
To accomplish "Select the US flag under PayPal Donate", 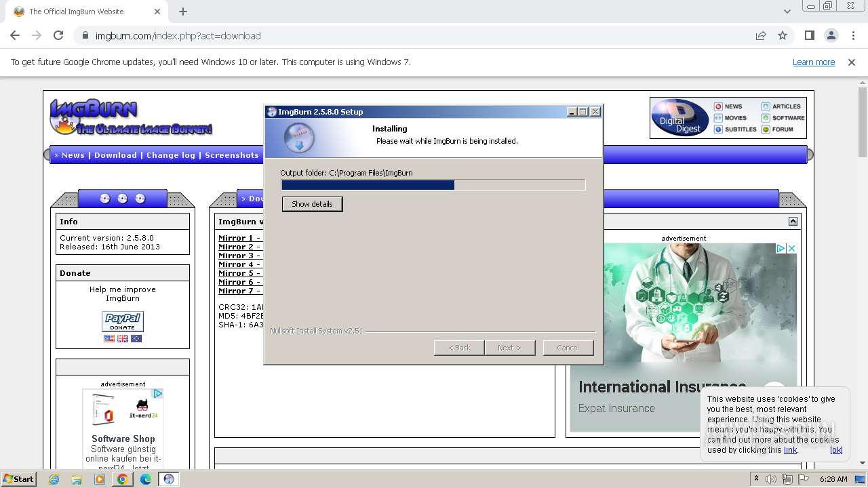I will tap(109, 338).
